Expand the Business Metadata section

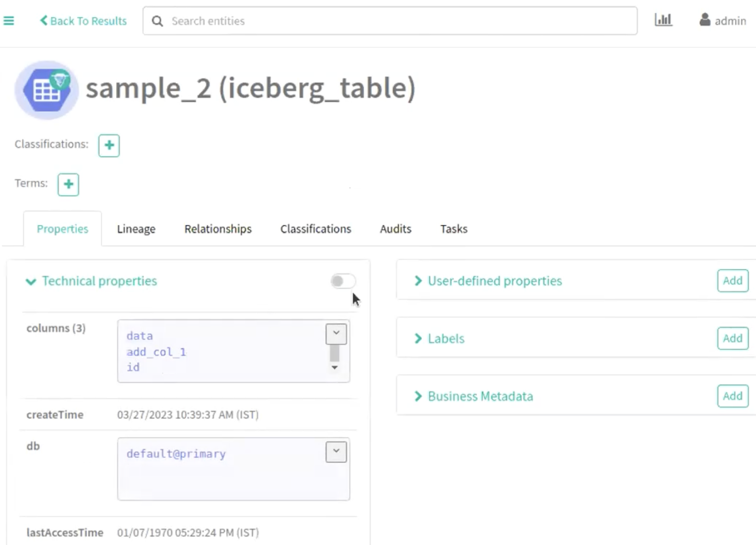(418, 396)
